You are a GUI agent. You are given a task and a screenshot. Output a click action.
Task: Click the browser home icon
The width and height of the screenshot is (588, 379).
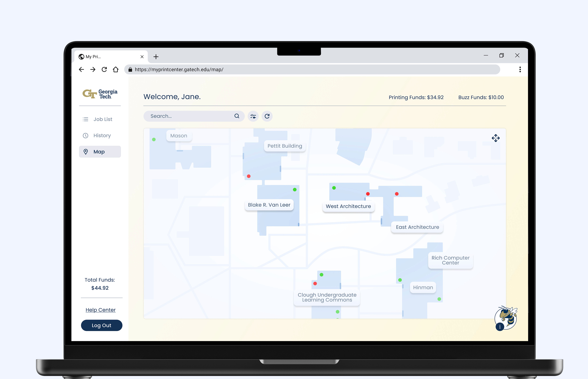[116, 70]
